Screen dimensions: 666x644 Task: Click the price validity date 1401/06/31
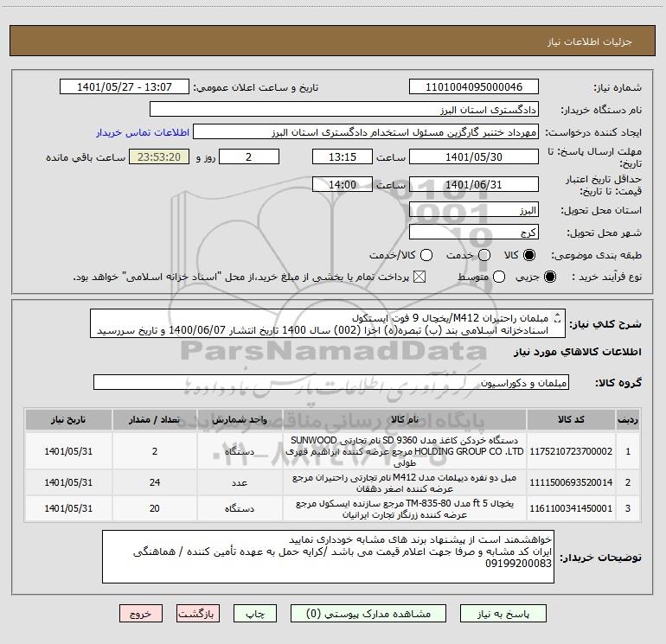[x=474, y=184]
